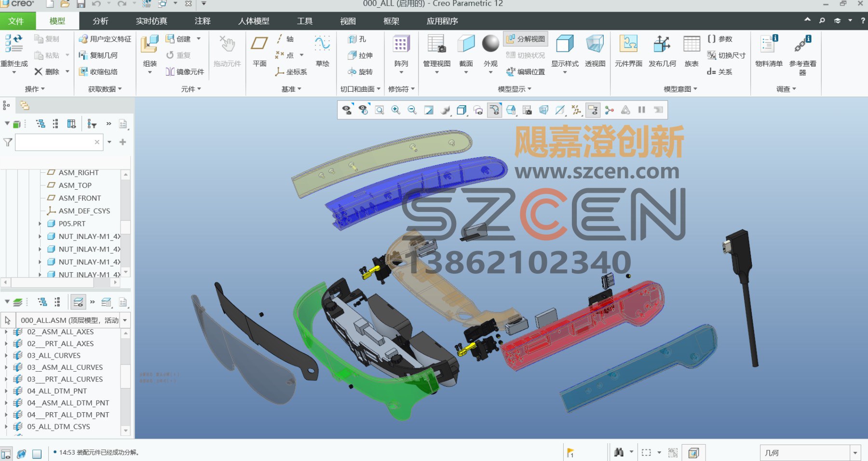The image size is (868, 461).
Task: Click the Relations (关系) button
Action: pos(719,72)
